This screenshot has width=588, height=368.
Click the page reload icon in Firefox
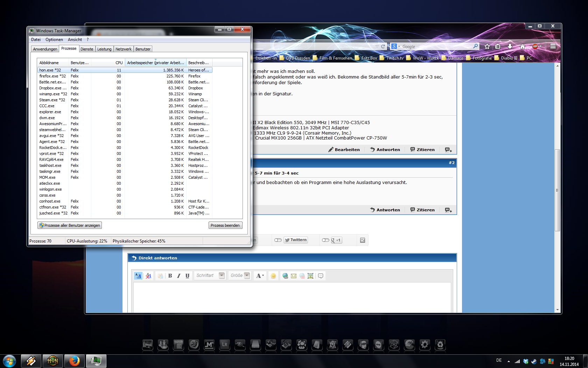click(x=383, y=46)
